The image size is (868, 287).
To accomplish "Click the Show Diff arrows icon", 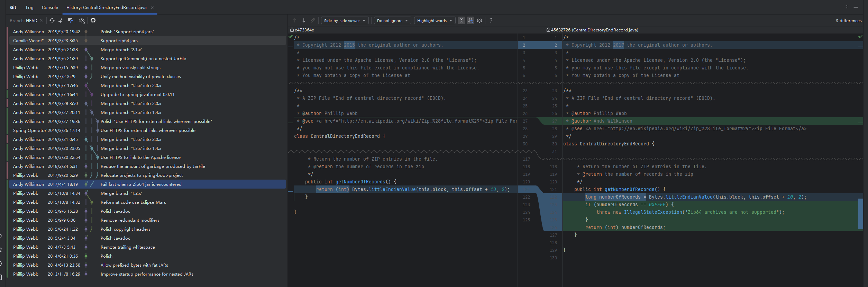I will pos(61,21).
